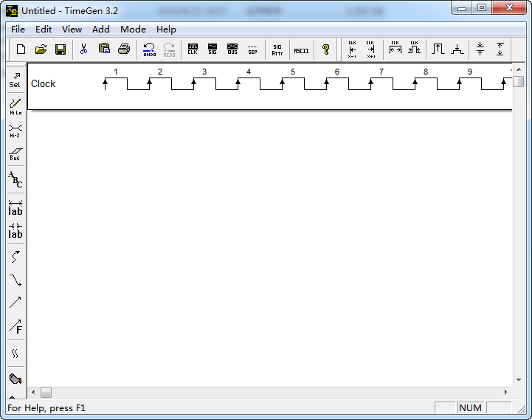Screen dimensions: 532x420
Task: Pick the S-curved arrow tool
Action: click(x=15, y=257)
